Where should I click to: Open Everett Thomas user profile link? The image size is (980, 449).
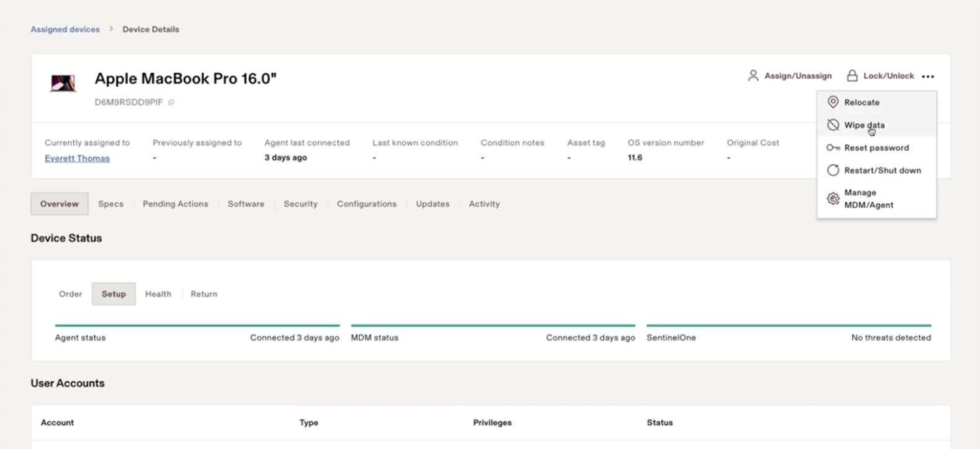(x=77, y=158)
